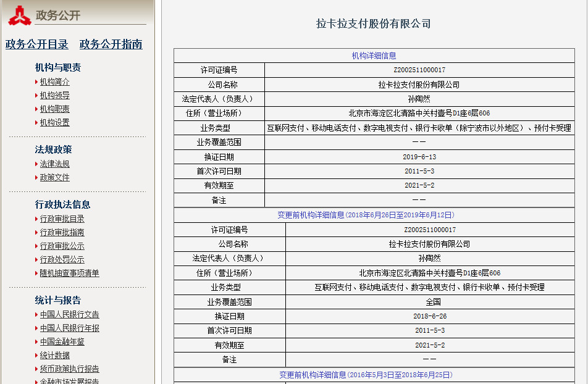
Task: Click the red People's Bank logo icon
Action: [19, 15]
